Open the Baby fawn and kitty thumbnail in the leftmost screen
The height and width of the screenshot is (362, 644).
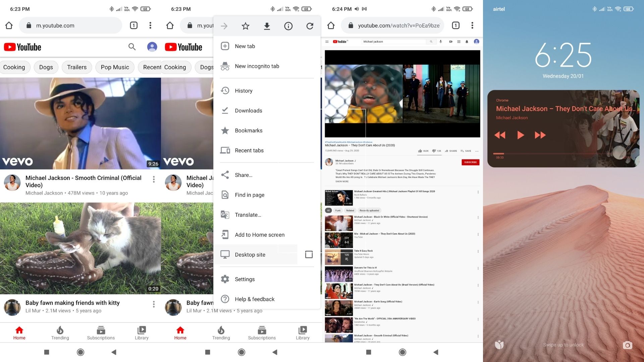coord(80,248)
